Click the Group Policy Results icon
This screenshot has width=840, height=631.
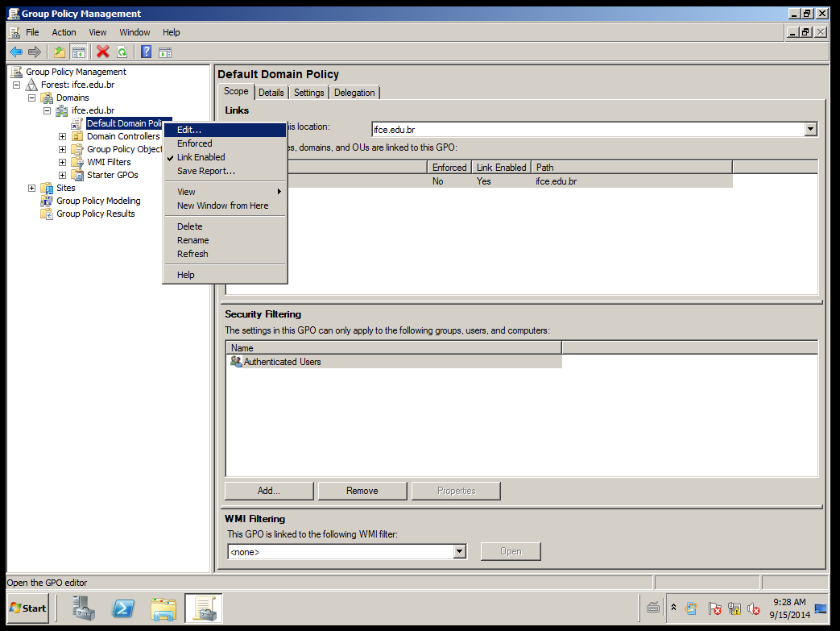48,214
